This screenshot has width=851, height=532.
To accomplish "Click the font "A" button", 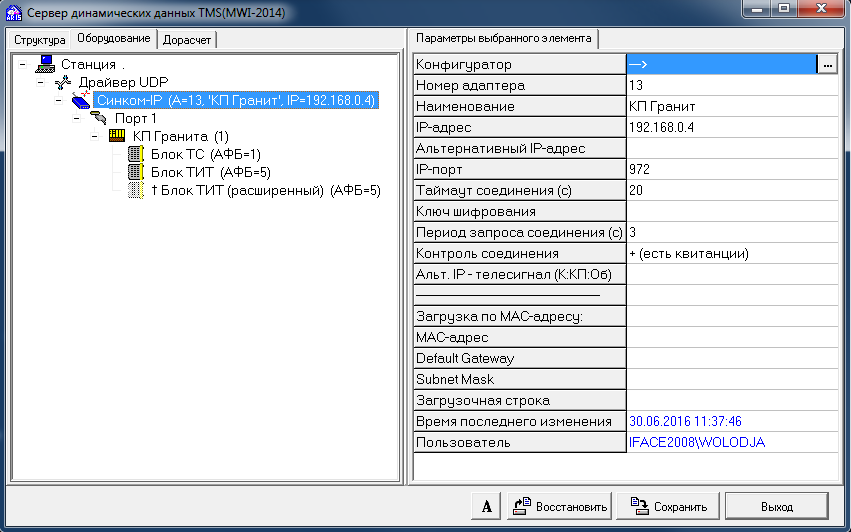I will pyautogui.click(x=486, y=506).
